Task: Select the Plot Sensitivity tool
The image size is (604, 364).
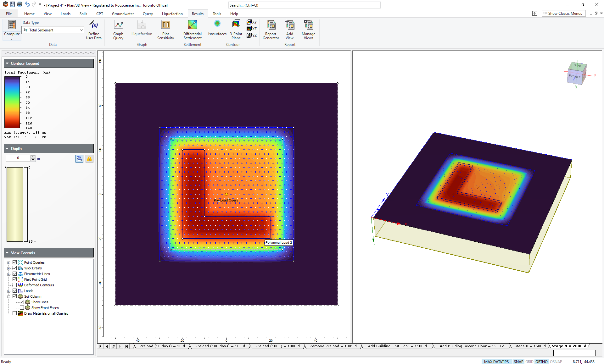Action: coord(165,30)
